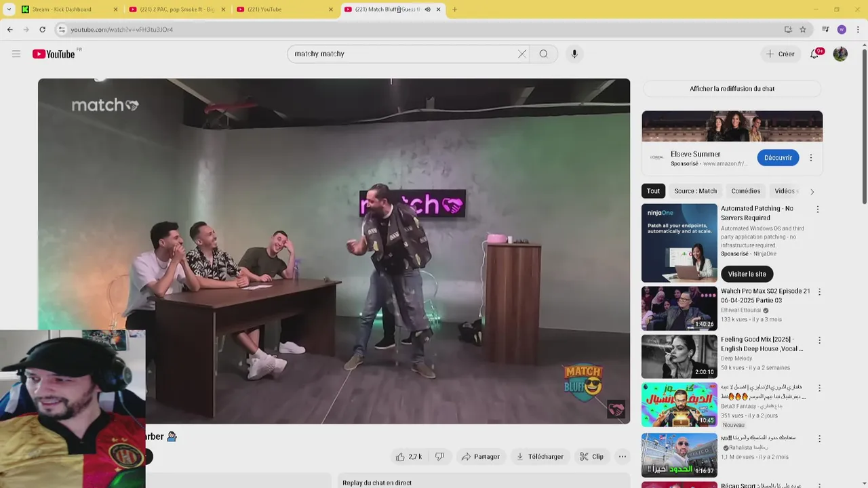Open more actions menu under the video
The height and width of the screenshot is (488, 868).
point(622,457)
